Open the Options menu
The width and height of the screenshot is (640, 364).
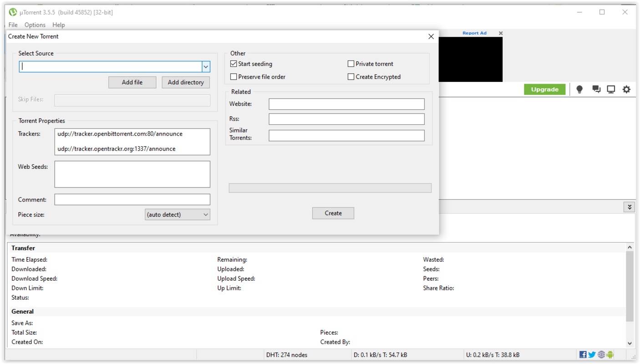click(35, 25)
